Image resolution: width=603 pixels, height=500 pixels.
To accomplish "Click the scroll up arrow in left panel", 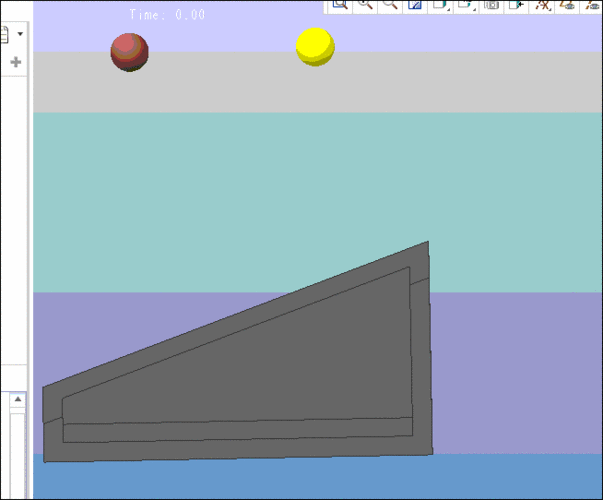I will tap(17, 399).
